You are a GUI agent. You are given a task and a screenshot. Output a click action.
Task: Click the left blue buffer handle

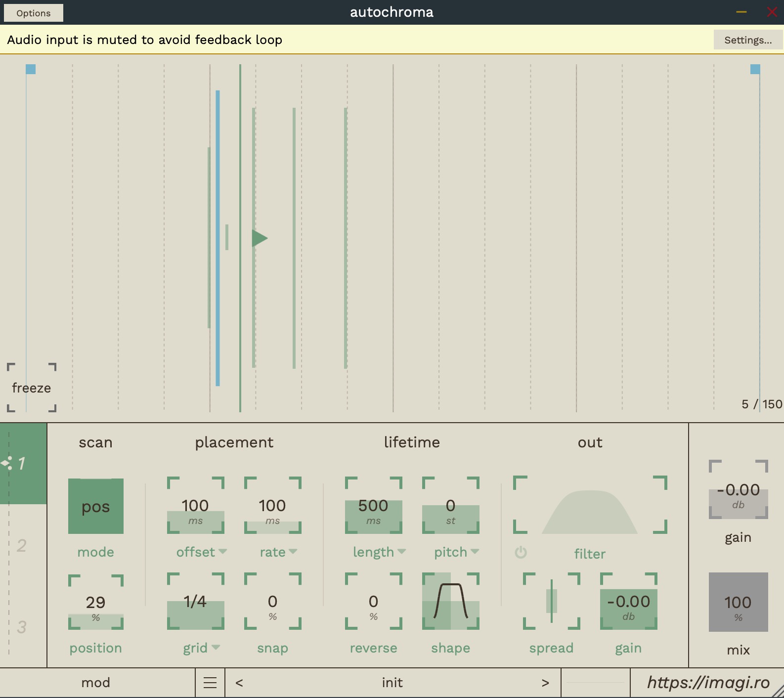pyautogui.click(x=31, y=69)
